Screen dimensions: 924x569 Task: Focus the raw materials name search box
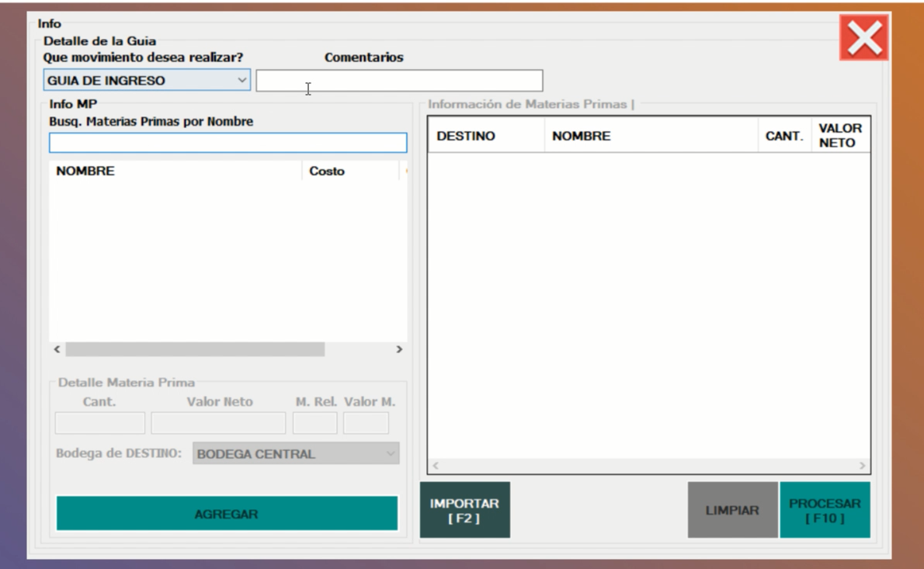pos(228,143)
